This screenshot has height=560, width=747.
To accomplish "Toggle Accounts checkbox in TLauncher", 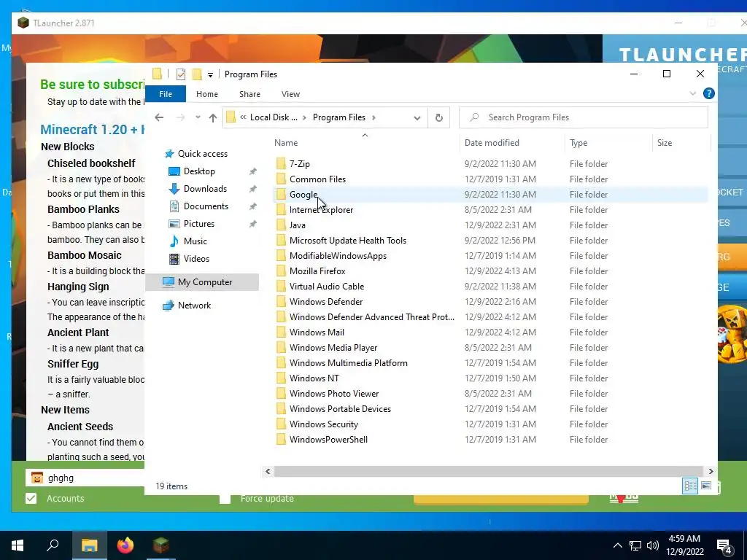I will point(31,499).
